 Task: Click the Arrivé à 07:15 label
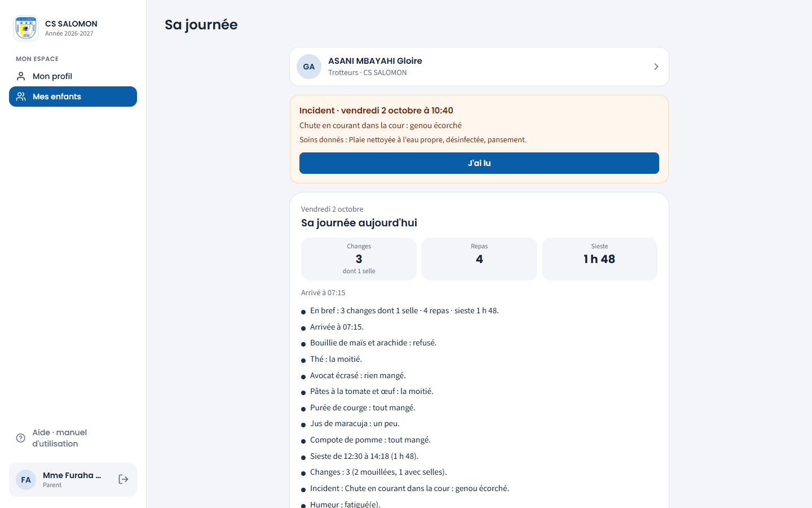tap(323, 292)
